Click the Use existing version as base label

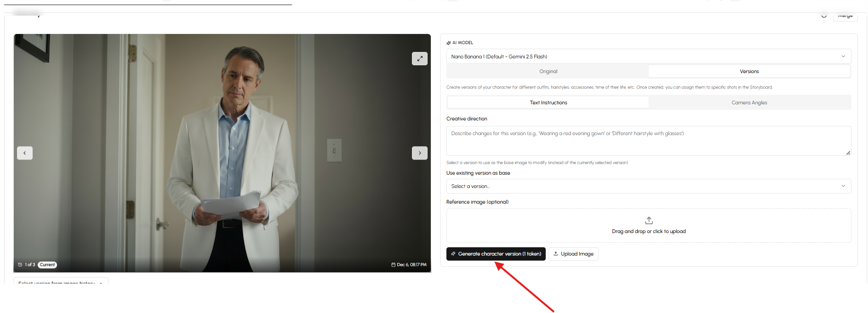click(x=478, y=173)
